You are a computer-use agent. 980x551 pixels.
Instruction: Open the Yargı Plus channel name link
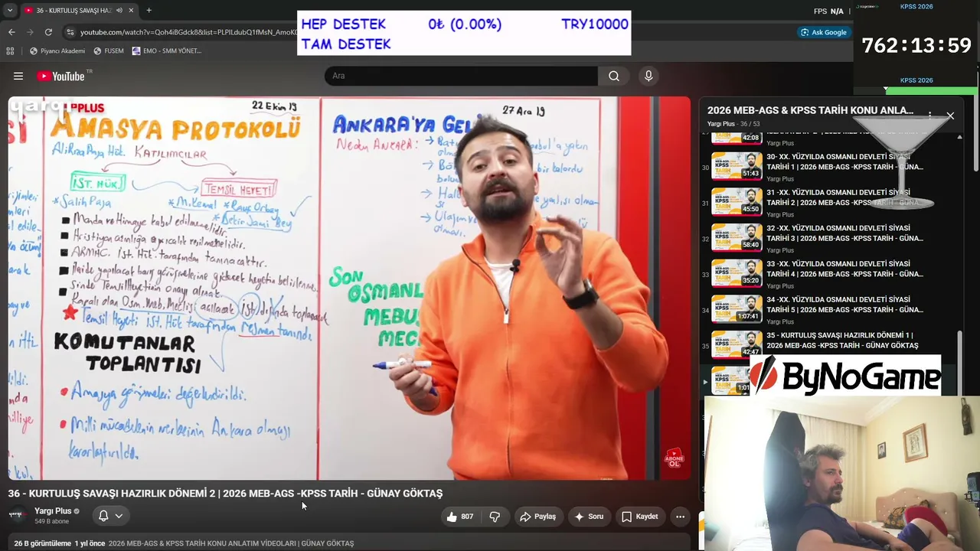pos(53,510)
